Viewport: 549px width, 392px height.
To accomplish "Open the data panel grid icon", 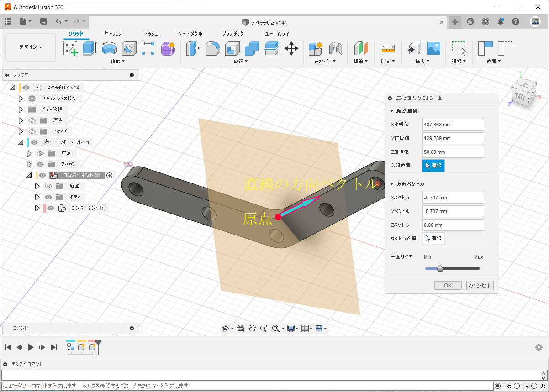I will pyautogui.click(x=8, y=21).
